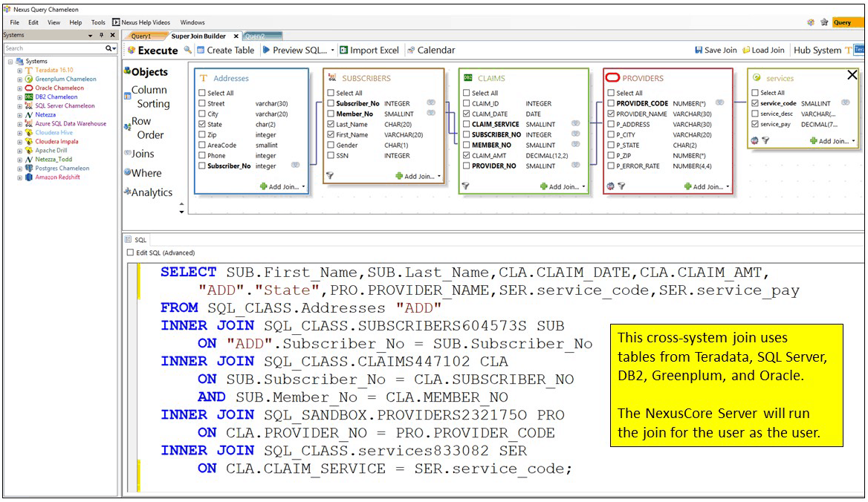Click the magnifier icon beside Execute

[x=188, y=50]
